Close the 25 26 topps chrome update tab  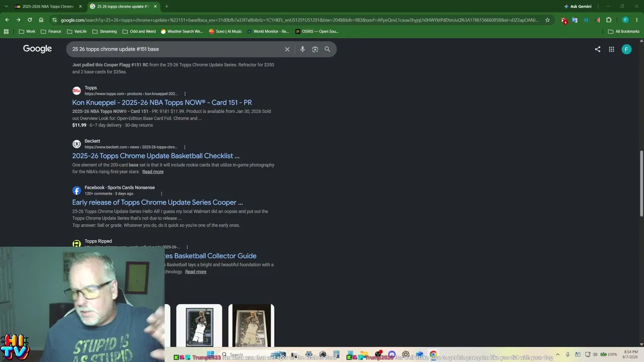(155, 7)
